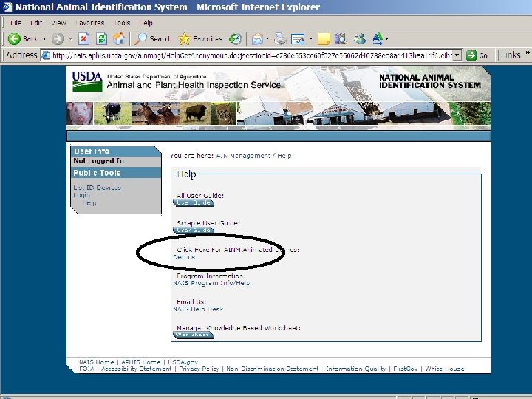The image size is (532, 399).
Task: Click the blue A toolbar icon
Action: click(x=378, y=38)
